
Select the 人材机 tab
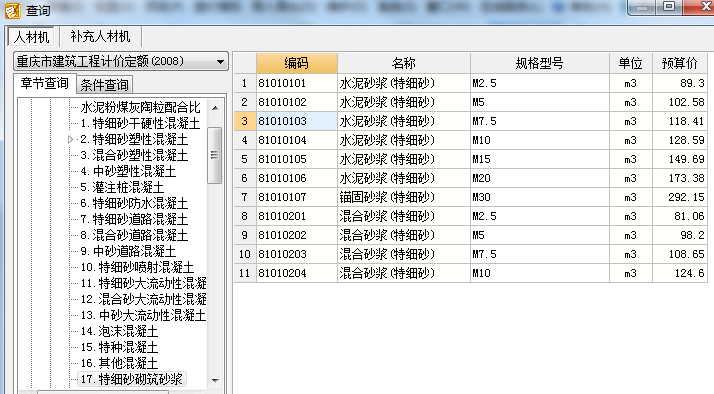[31, 37]
